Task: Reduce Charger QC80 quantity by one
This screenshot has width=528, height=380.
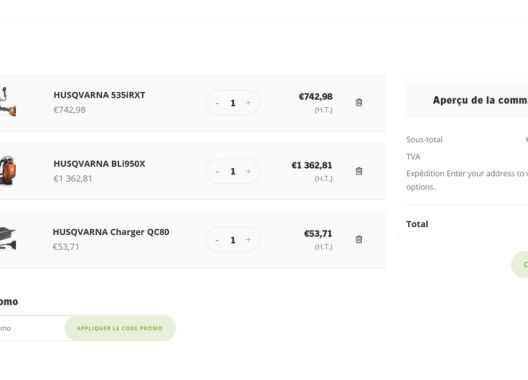Action: [x=217, y=240]
